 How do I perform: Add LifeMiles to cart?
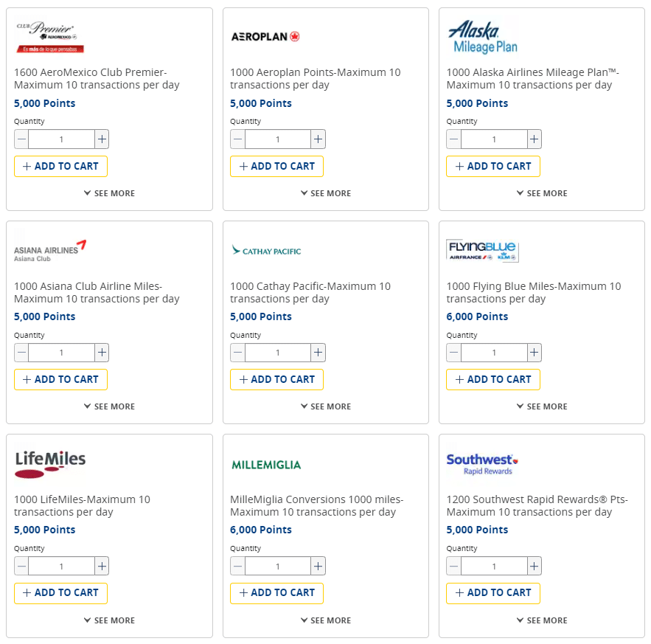coord(60,592)
